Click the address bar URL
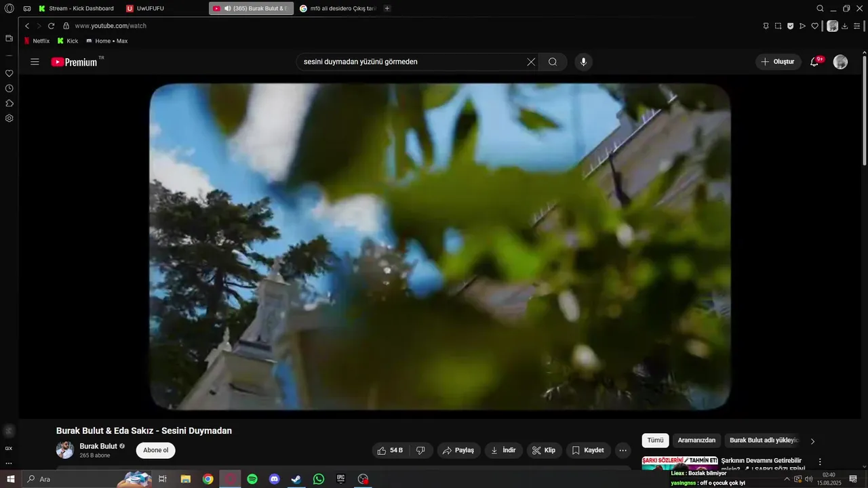Screen dimensions: 868x488 [111, 26]
